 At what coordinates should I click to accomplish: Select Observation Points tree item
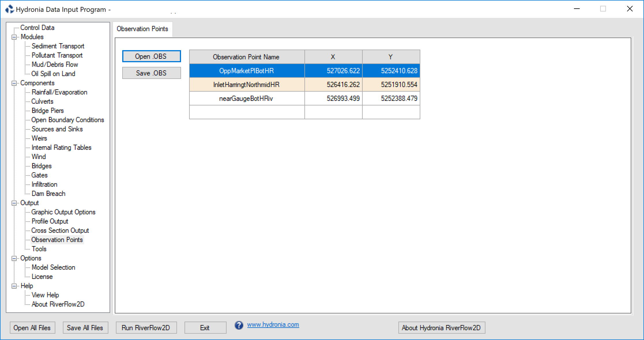point(57,240)
